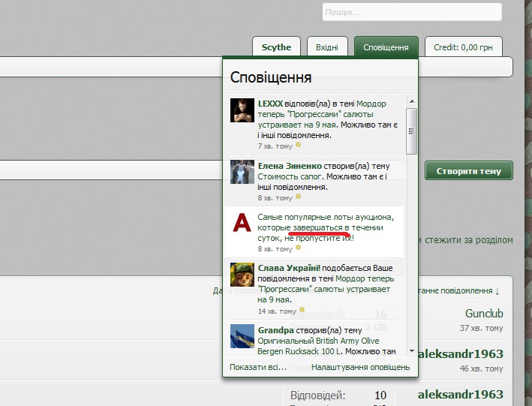
Task: Open LEXXX's avatar in notifications
Action: pos(242,110)
